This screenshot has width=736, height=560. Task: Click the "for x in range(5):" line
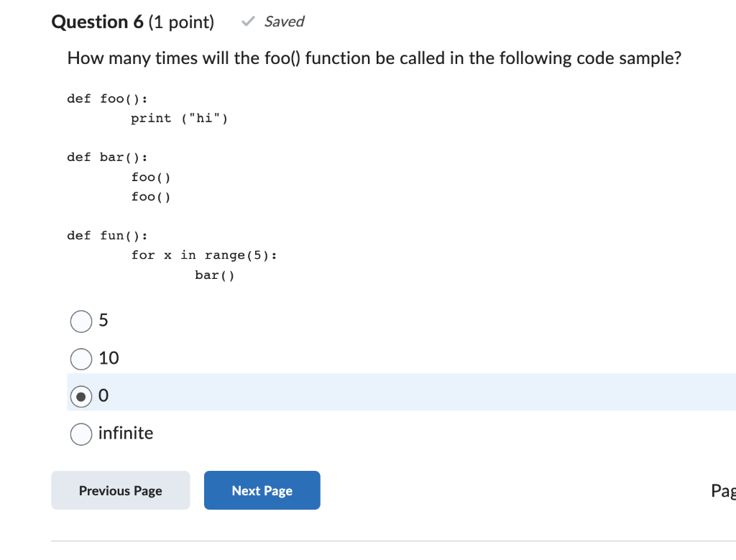pos(204,254)
